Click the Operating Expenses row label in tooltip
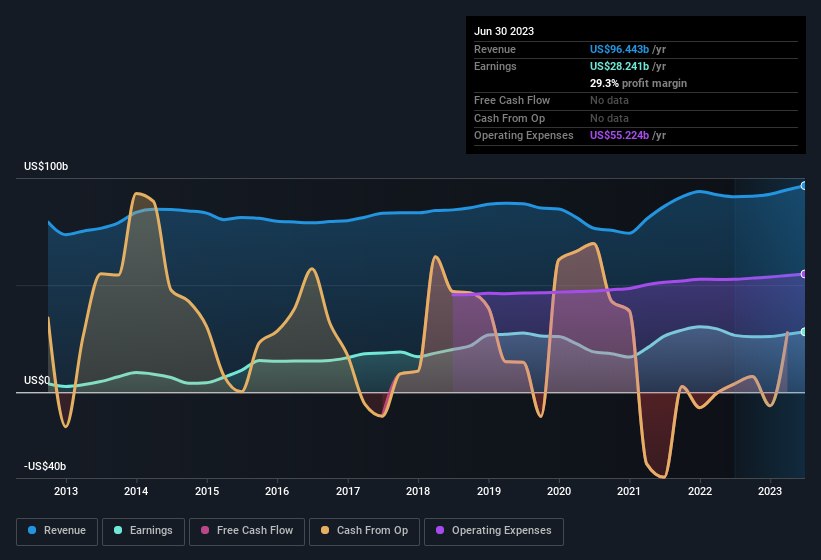Viewport: 821px width, 560px height. [524, 136]
